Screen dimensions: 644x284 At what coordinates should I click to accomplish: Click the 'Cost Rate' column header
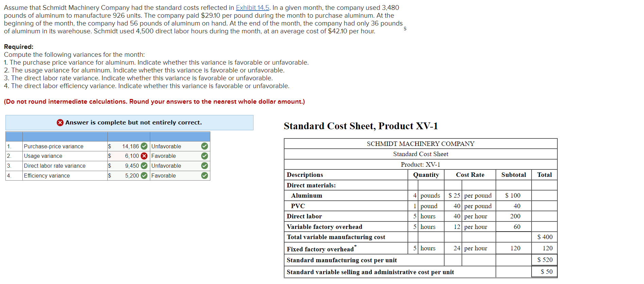coord(470,175)
